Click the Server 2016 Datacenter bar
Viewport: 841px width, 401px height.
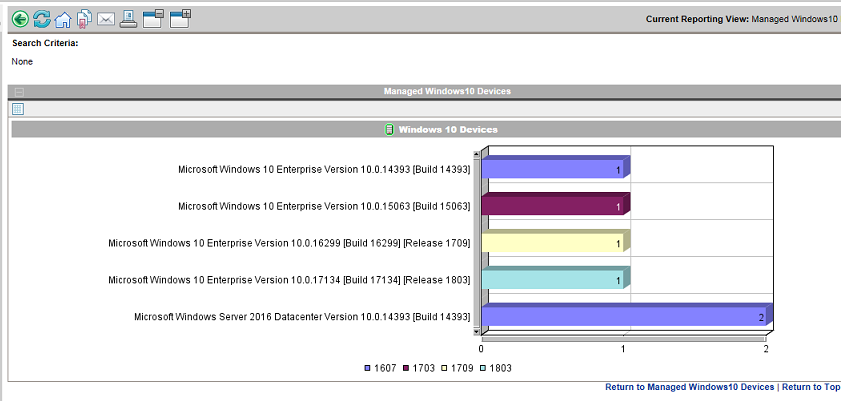coord(626,315)
